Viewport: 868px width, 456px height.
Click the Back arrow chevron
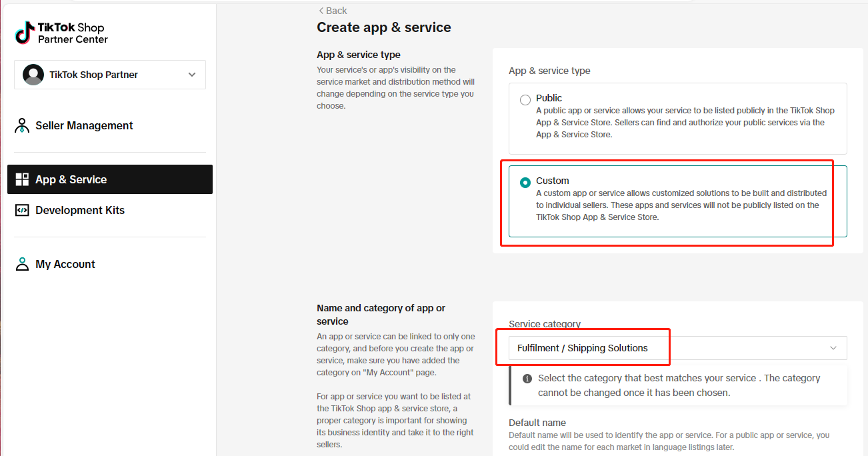[321, 11]
